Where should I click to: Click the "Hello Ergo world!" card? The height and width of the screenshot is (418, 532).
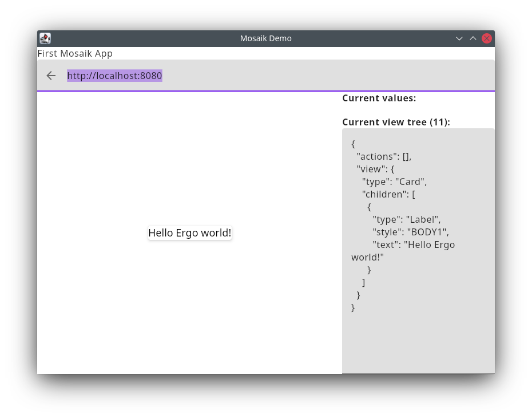[x=190, y=233]
